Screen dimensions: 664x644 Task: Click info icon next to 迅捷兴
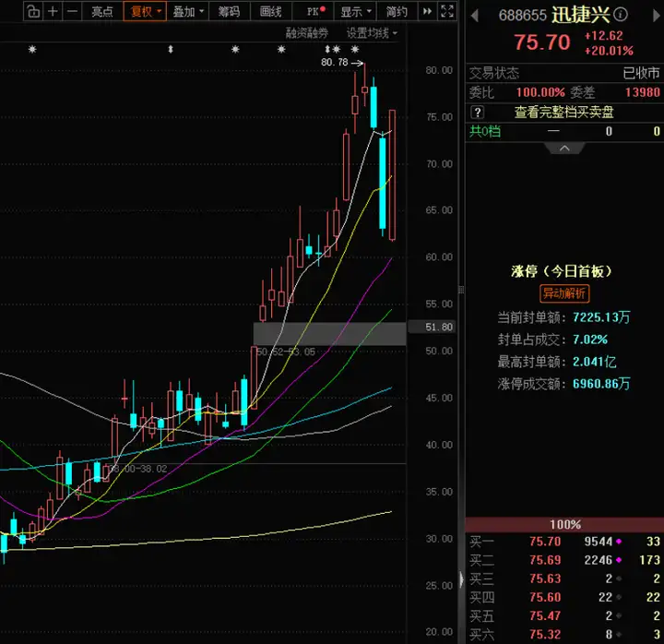tap(621, 15)
